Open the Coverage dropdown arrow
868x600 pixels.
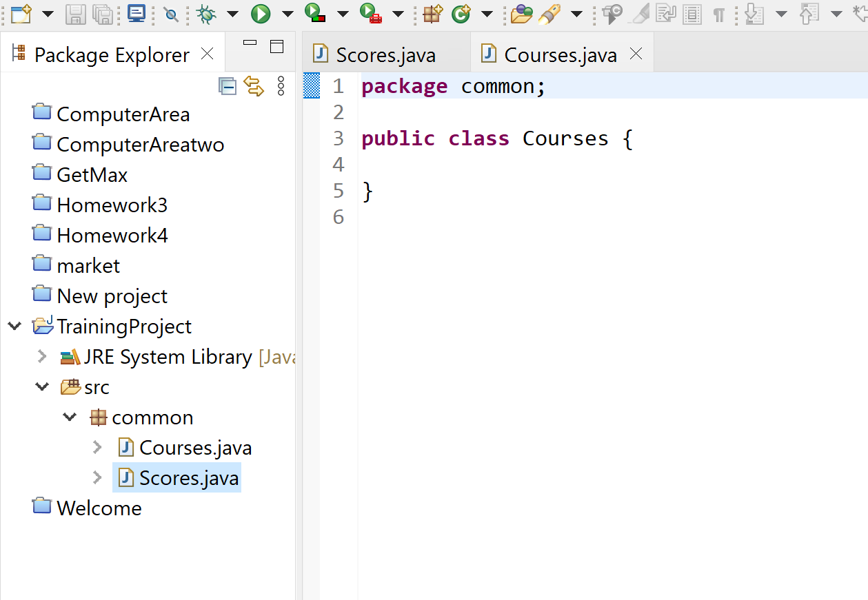[x=343, y=14]
